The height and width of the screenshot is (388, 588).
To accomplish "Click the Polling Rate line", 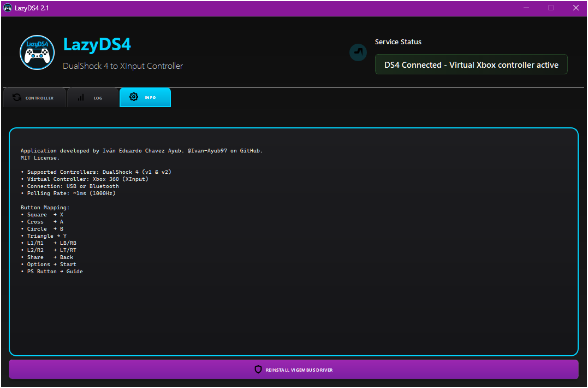I will click(x=68, y=193).
